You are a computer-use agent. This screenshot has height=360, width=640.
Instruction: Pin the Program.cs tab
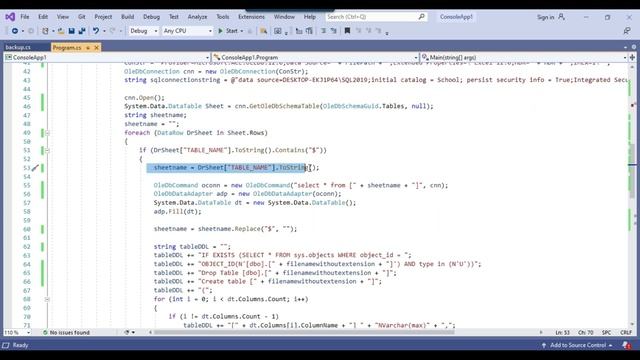(88, 48)
